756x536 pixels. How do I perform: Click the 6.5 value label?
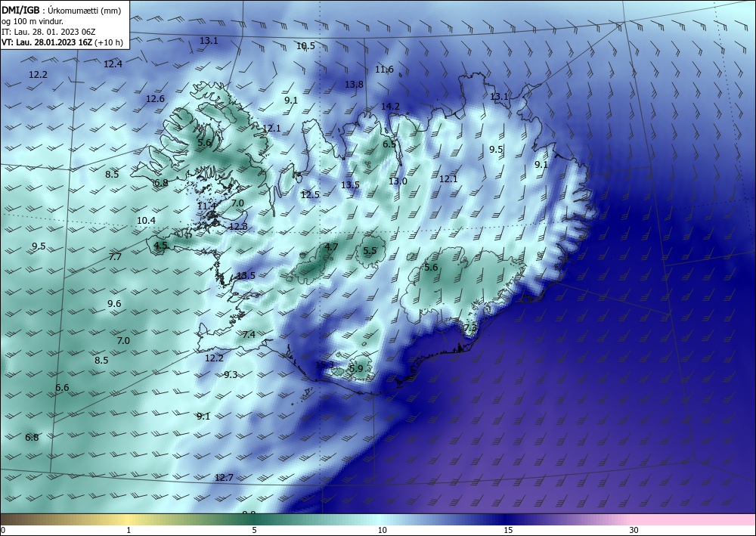tap(389, 144)
